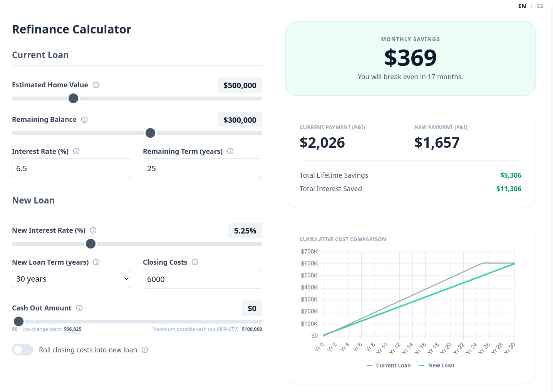Focus the Closing Costs input field
The image size is (553, 392).
click(202, 279)
